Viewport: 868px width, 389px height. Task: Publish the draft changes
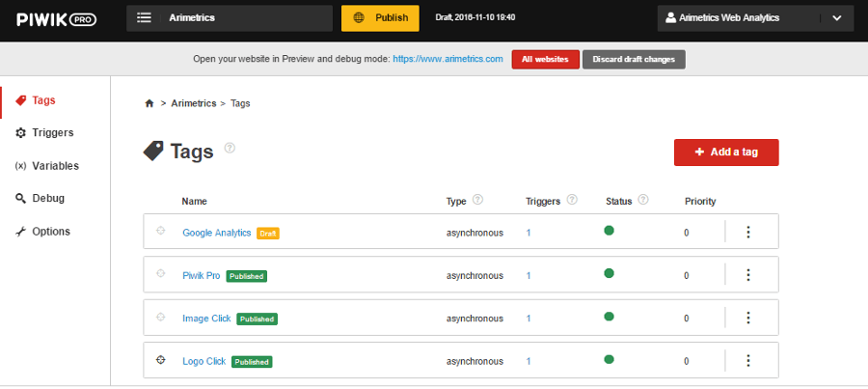tap(380, 18)
